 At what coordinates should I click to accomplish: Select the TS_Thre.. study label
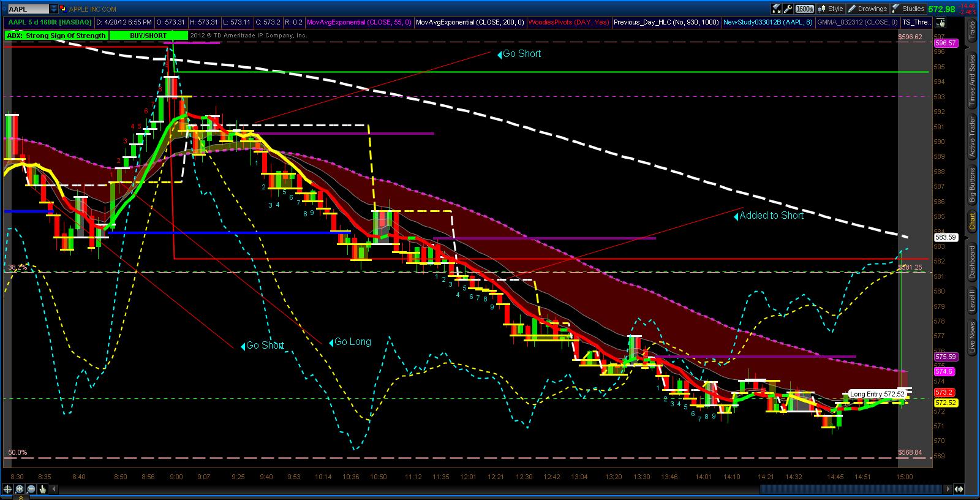[916, 23]
